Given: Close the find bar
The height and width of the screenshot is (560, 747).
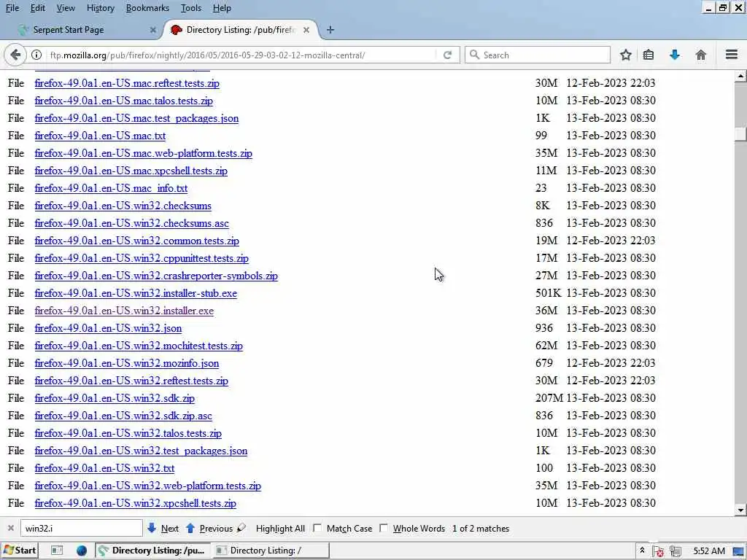Looking at the screenshot, I should [10, 528].
